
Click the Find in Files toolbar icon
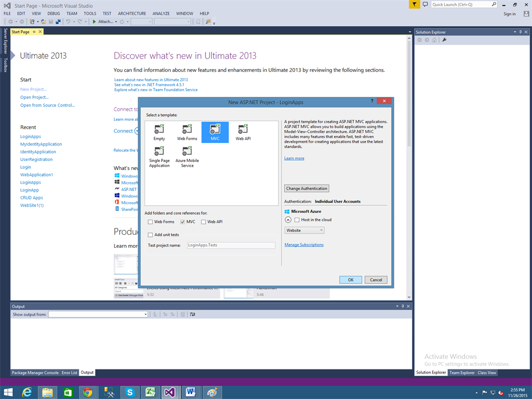[x=208, y=22]
